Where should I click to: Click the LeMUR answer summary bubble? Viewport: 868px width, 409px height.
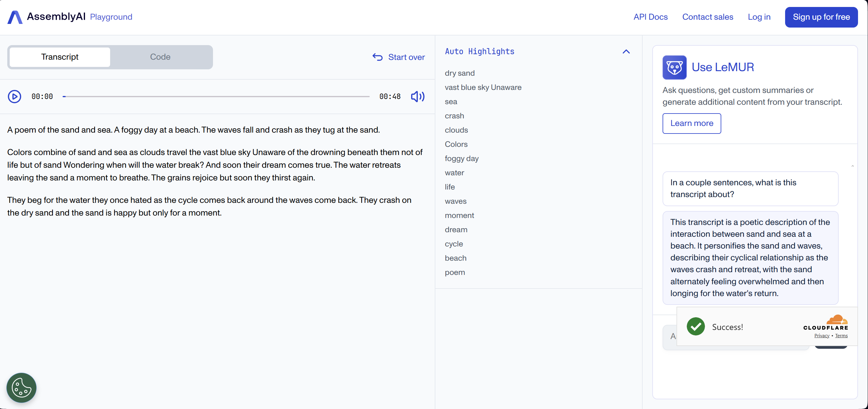coord(750,258)
